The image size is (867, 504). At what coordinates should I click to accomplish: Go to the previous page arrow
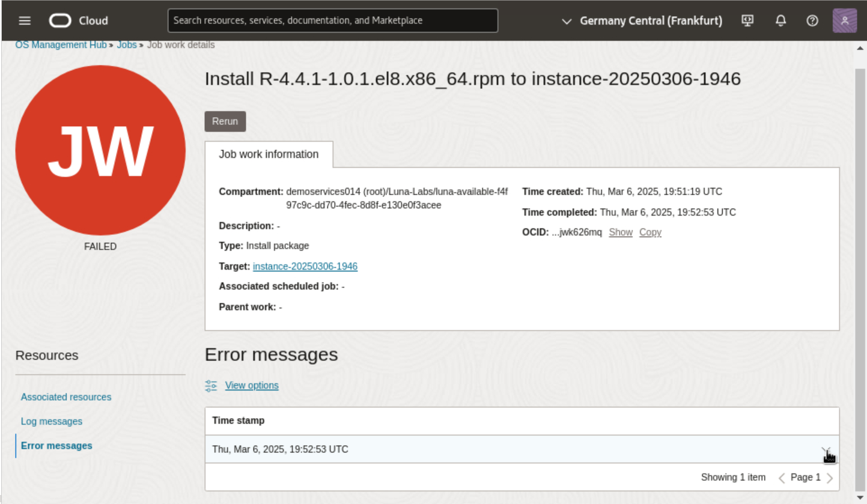(782, 478)
